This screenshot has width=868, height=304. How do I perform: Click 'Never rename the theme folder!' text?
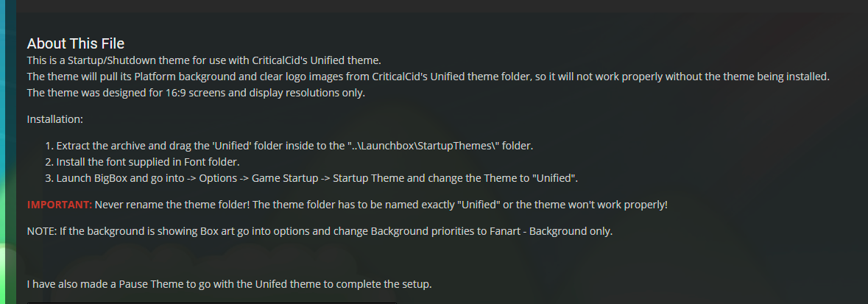tap(172, 205)
